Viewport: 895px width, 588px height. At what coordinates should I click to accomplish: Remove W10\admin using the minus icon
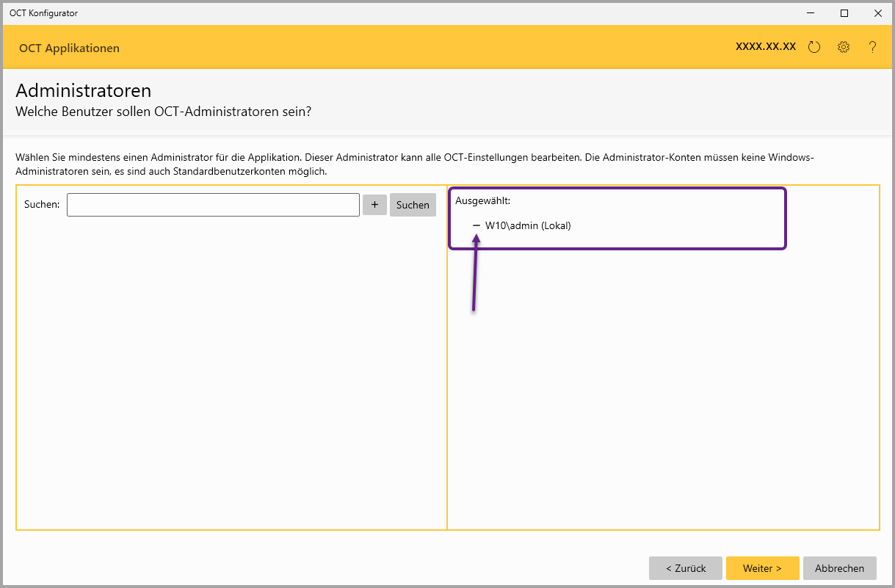pyautogui.click(x=477, y=226)
